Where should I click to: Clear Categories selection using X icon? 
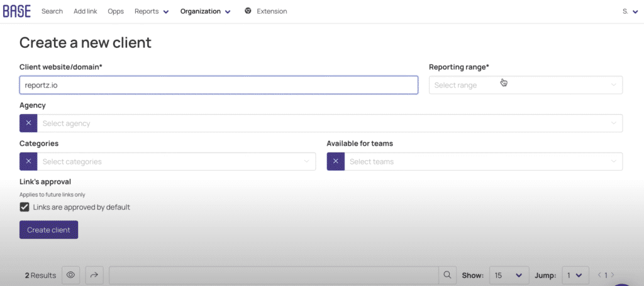[28, 162]
